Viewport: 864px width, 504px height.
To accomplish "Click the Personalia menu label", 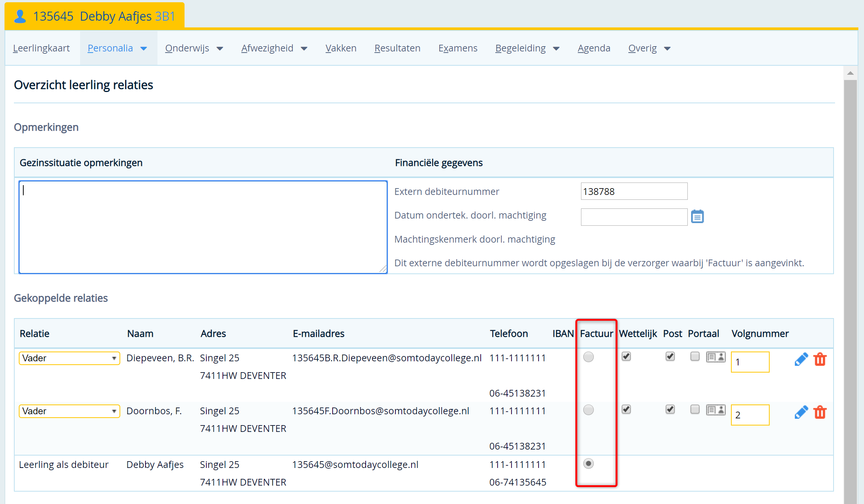I will coord(110,48).
